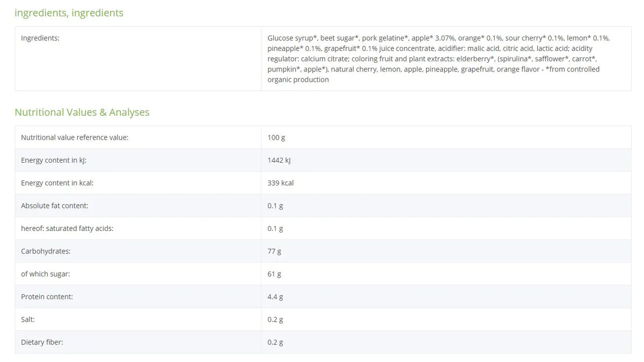Viewport: 644px width, 362px height.
Task: Click the 'ingredients, ingredients' heading
Action: pyautogui.click(x=69, y=12)
